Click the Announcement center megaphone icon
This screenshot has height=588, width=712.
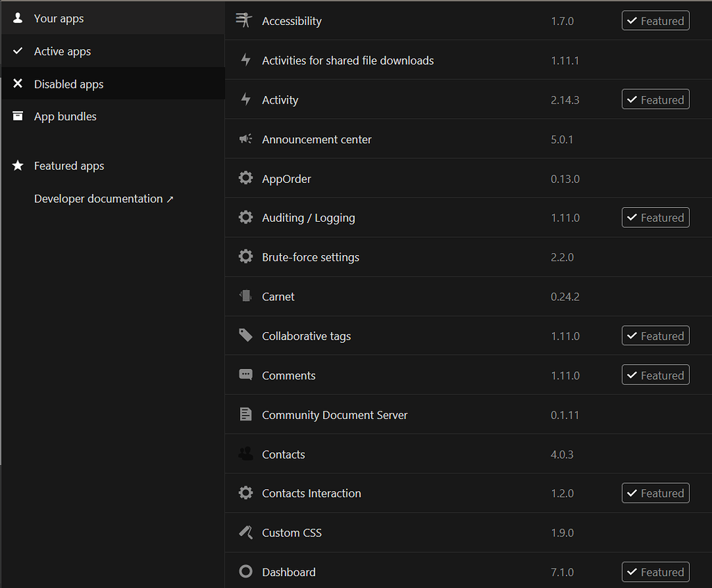tap(245, 139)
